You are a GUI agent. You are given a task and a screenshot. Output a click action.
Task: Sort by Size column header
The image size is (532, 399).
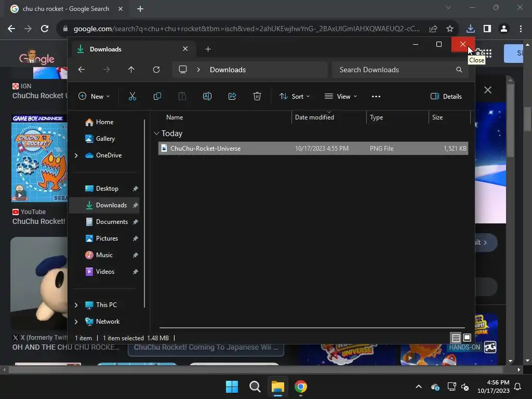449,117
